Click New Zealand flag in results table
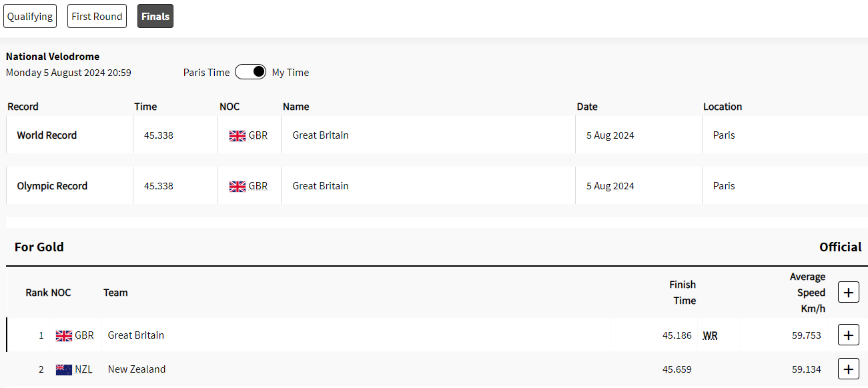Image resolution: width=868 pixels, height=388 pixels. pyautogui.click(x=64, y=369)
